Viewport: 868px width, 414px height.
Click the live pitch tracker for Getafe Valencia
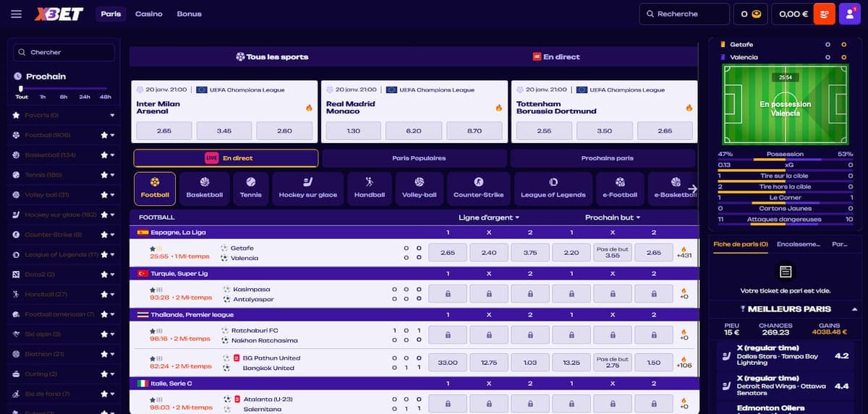coord(785,105)
